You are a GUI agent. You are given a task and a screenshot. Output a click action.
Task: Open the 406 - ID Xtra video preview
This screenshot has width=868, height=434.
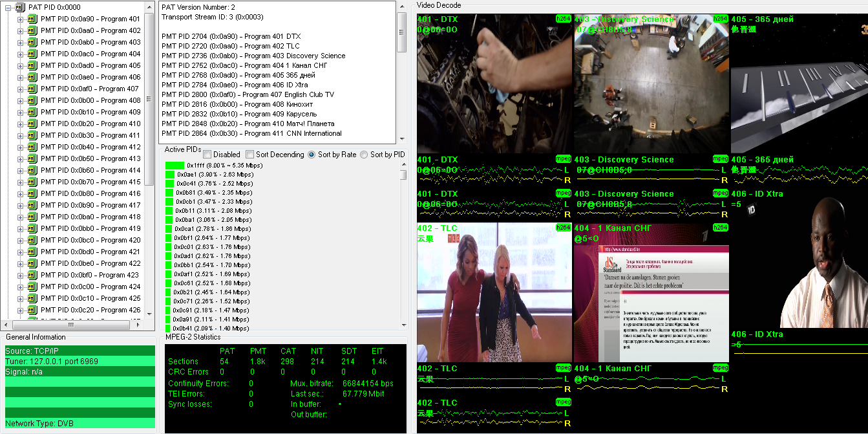[799, 258]
